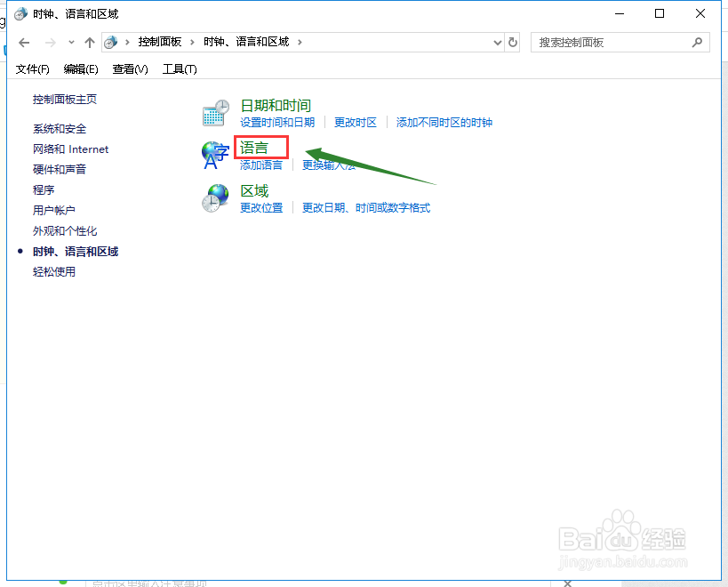Open 更改日期、时间或数字格式
The height and width of the screenshot is (587, 728).
[x=365, y=207]
